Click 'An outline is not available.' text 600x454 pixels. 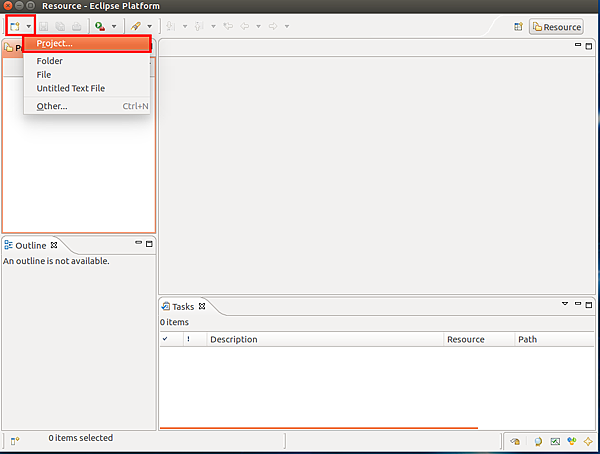(x=56, y=261)
